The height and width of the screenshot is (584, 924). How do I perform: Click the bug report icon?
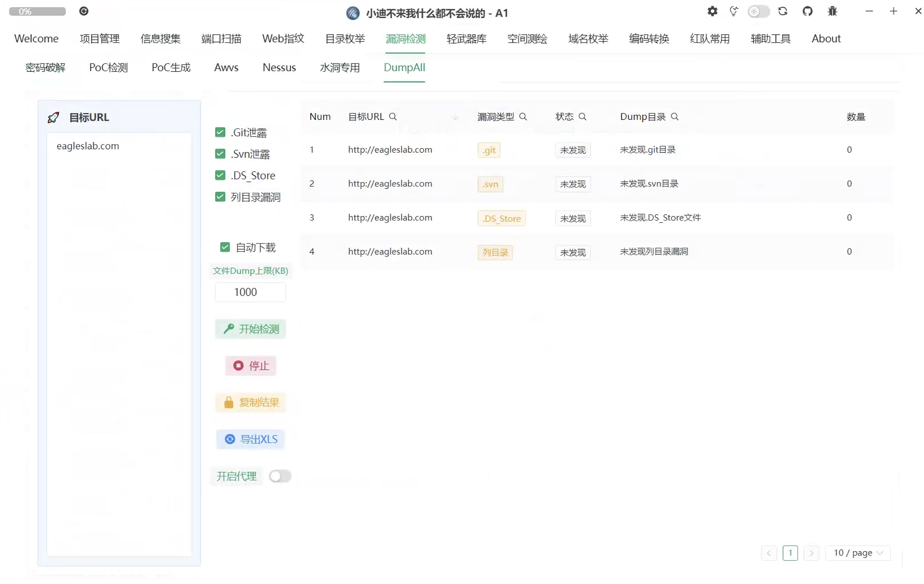[832, 12]
